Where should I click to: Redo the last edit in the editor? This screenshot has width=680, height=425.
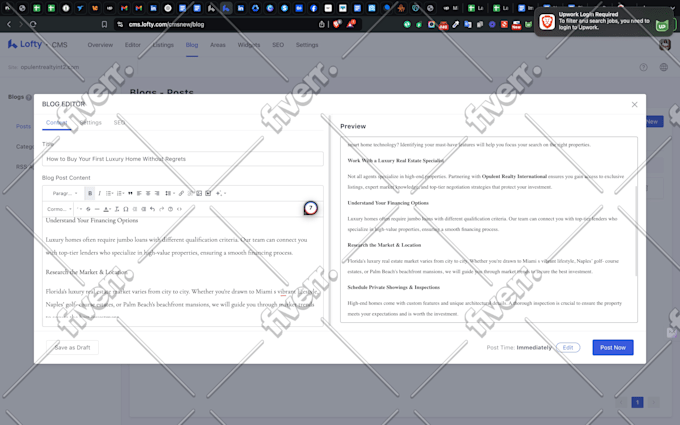161,209
